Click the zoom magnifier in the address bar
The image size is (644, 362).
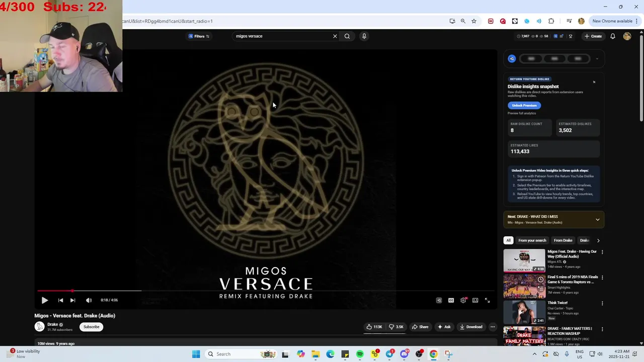click(x=463, y=21)
